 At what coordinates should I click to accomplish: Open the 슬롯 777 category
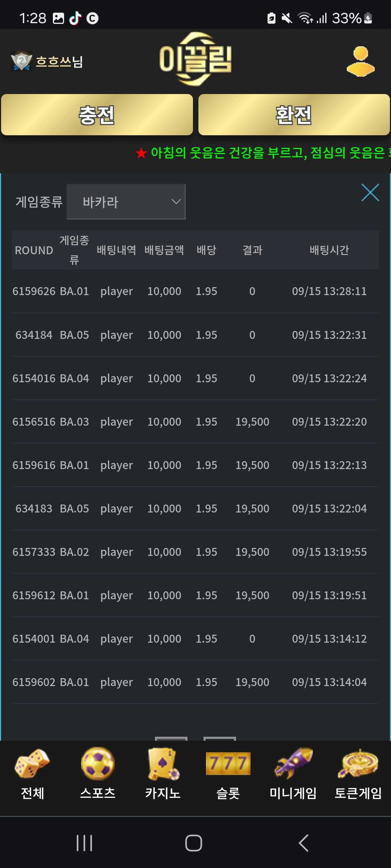point(228,774)
